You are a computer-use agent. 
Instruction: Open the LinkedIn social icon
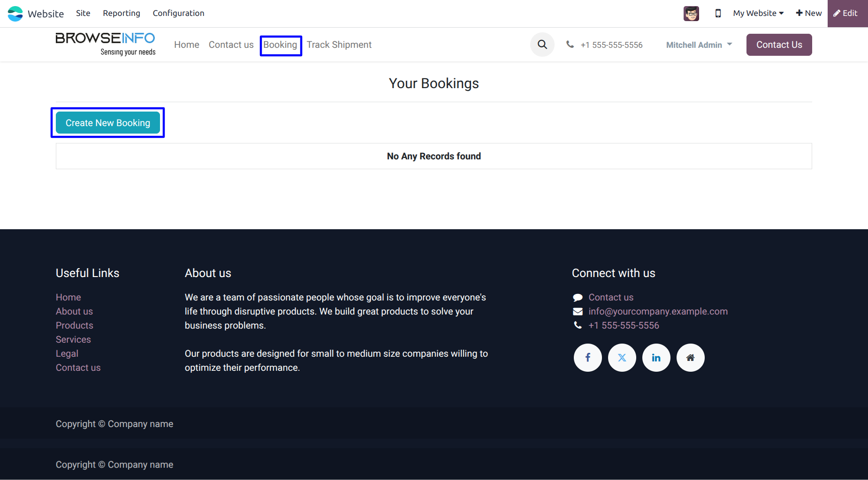pyautogui.click(x=656, y=358)
